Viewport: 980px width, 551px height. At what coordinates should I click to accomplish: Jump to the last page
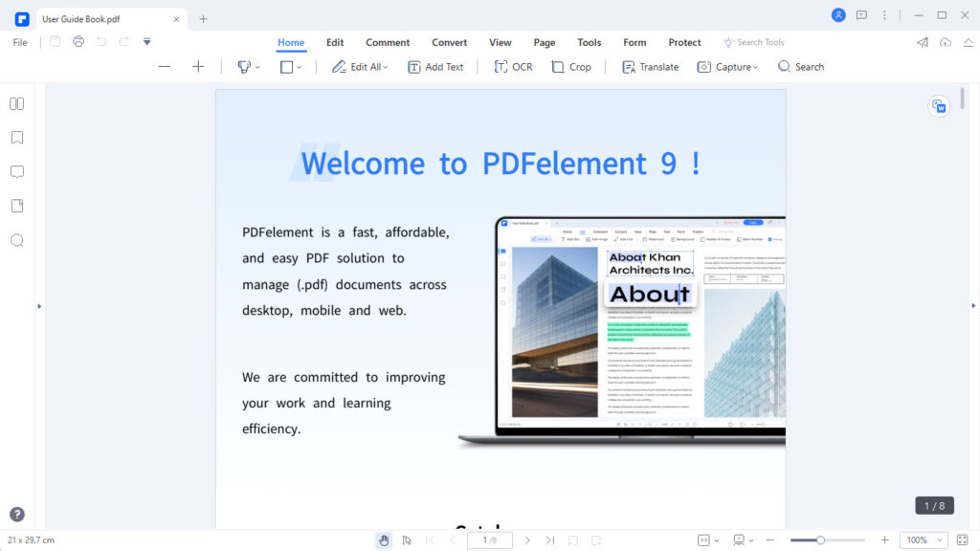tap(550, 540)
